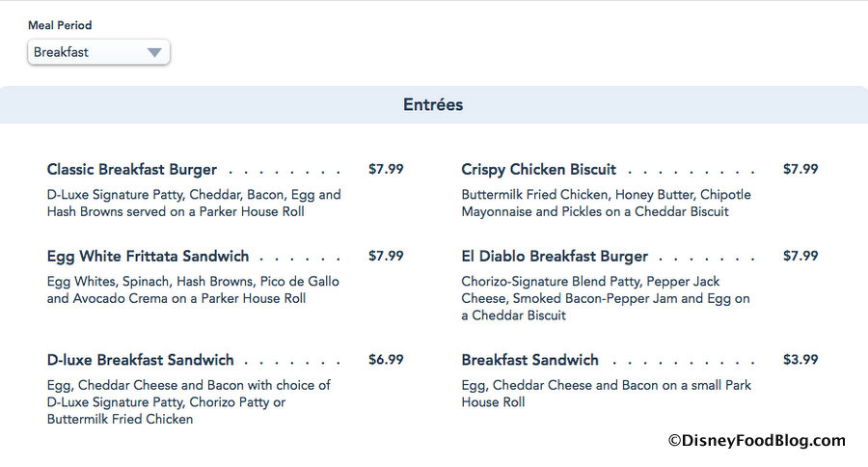Select Egg White Frittata Sandwich item
This screenshot has width=868, height=467.
click(148, 257)
